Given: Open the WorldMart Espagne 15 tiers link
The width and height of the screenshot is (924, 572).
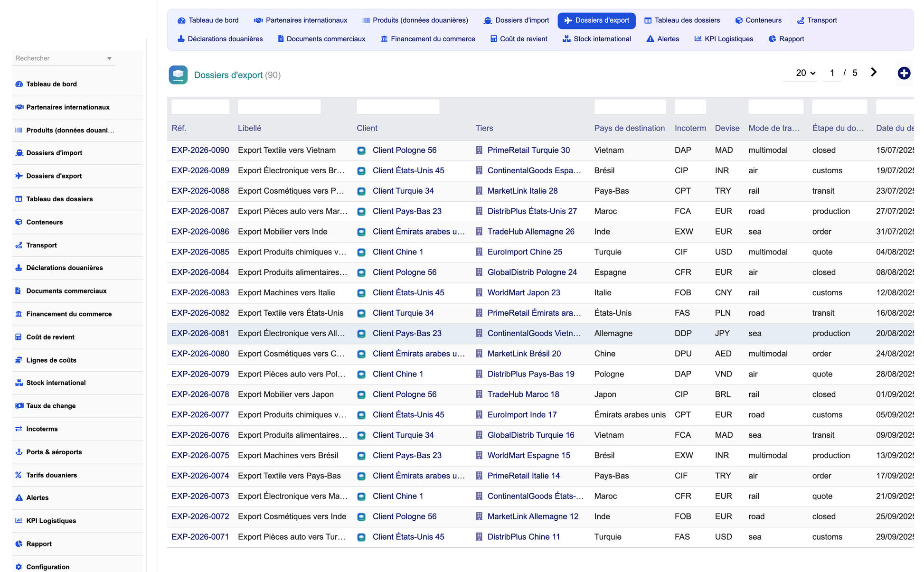Looking at the screenshot, I should [x=529, y=455].
